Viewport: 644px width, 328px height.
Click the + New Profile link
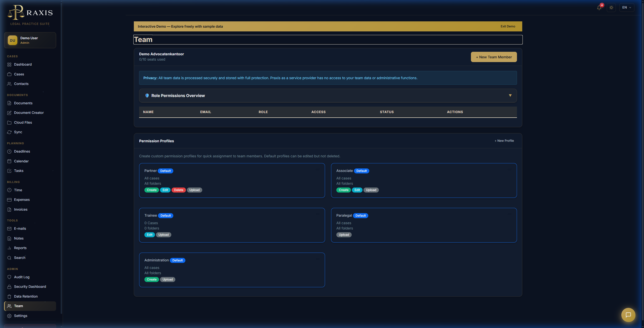coord(504,141)
